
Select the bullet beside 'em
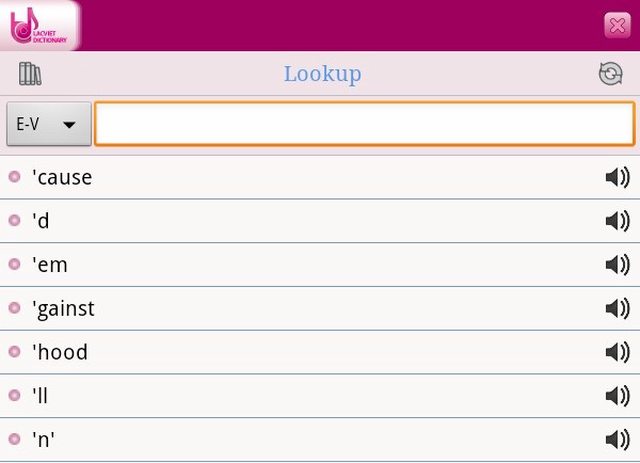15,264
